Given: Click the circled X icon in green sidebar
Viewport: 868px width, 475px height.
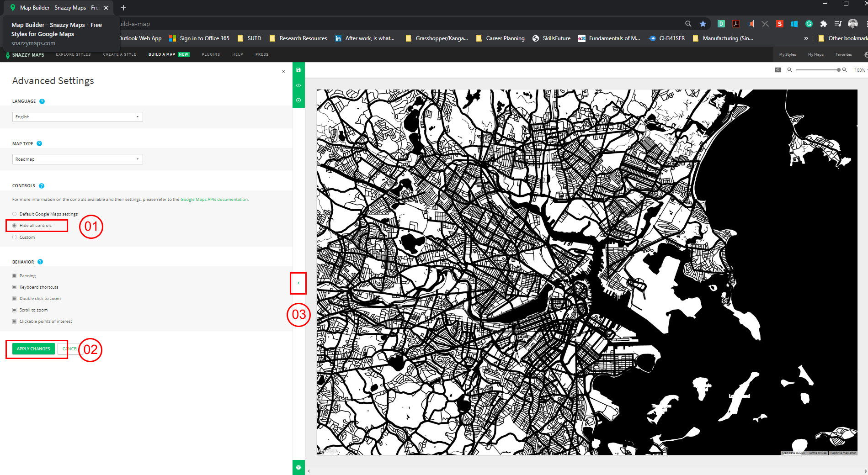Looking at the screenshot, I should coord(298,100).
